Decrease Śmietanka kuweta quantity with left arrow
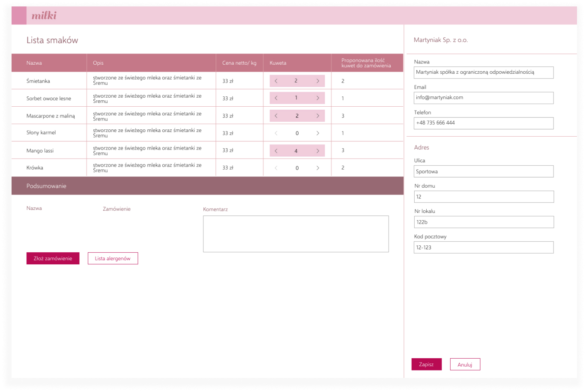586x392 pixels. point(276,81)
